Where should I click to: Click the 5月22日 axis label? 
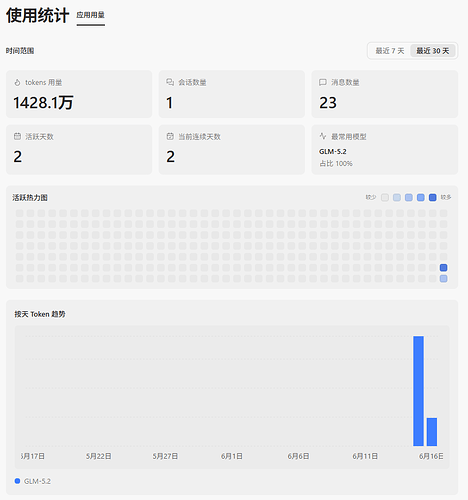click(x=99, y=456)
